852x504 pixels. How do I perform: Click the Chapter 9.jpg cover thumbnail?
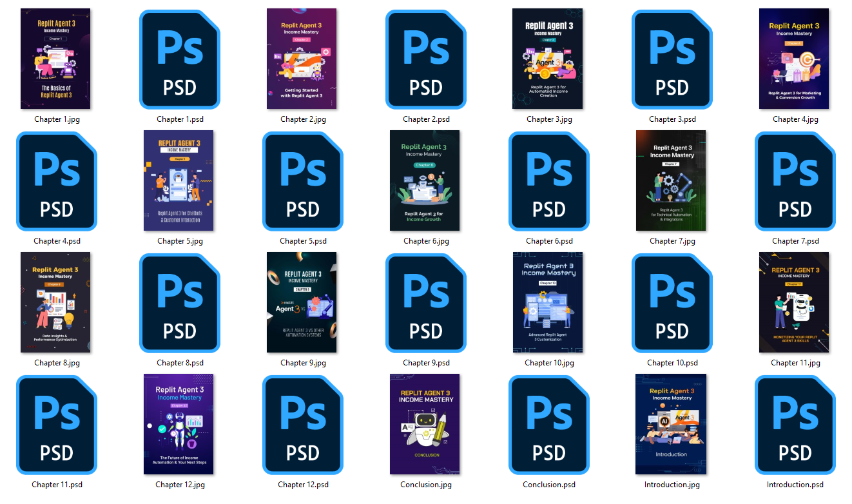tap(302, 302)
